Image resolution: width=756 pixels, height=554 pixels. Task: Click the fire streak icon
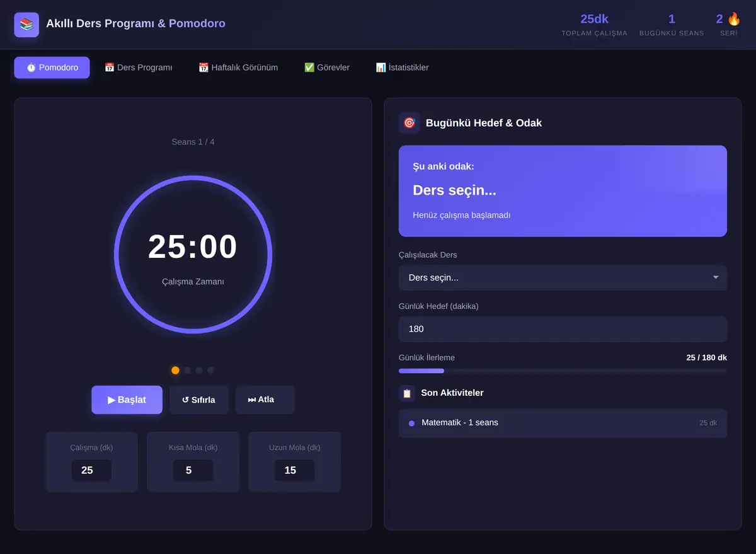pyautogui.click(x=734, y=19)
